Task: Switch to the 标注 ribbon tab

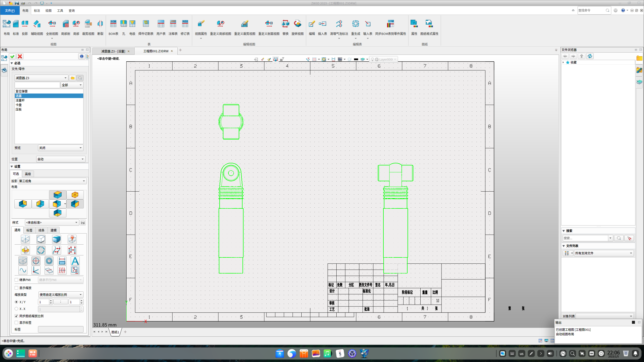Action: pyautogui.click(x=37, y=11)
